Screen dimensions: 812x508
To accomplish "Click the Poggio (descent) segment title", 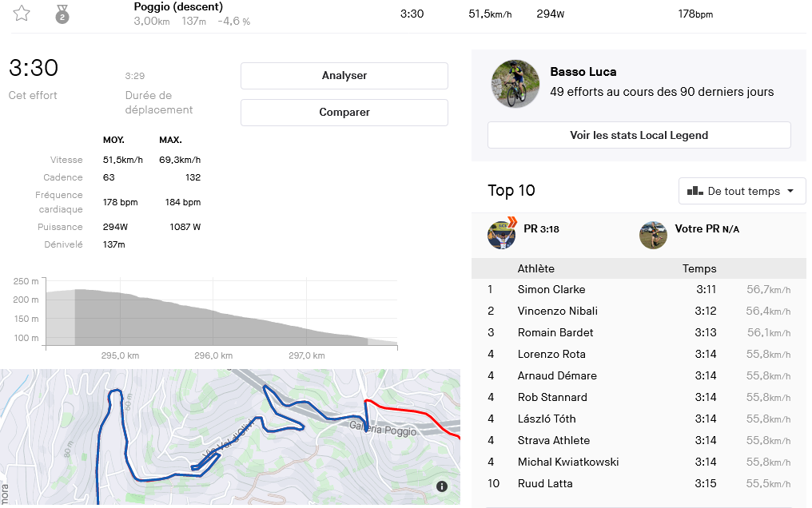I will (178, 7).
